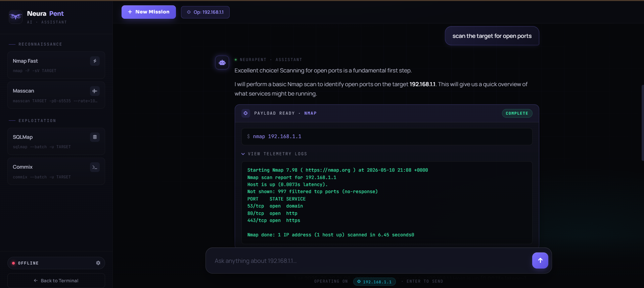
Task: Click the back arrow icon beside Back to Terminal
Action: [x=36, y=281]
